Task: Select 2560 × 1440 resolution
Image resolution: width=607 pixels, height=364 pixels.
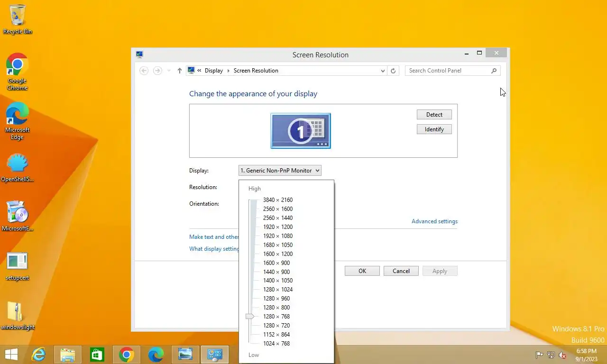Action: (x=278, y=218)
